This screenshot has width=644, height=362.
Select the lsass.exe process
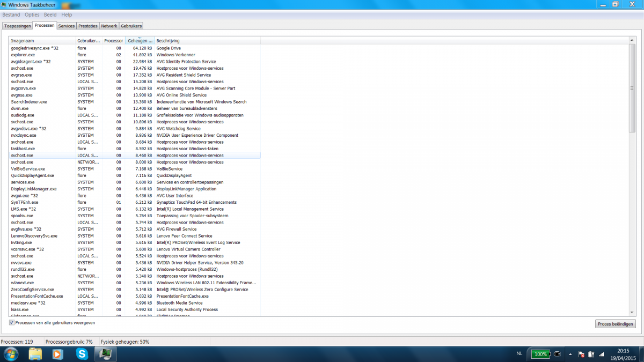135,309
